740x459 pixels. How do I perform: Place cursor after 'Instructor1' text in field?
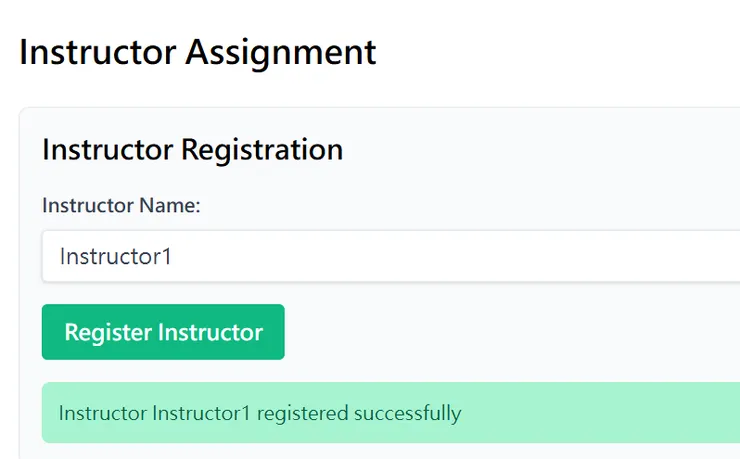coord(174,256)
